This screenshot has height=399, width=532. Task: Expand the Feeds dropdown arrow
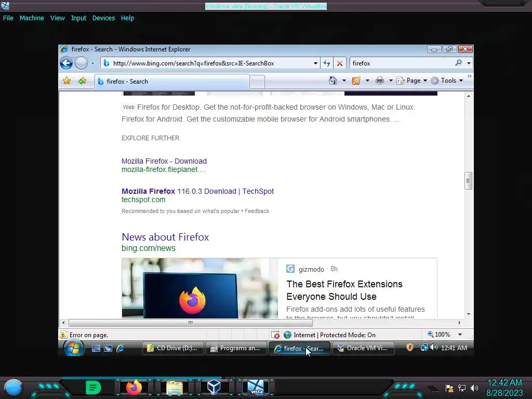[367, 81]
